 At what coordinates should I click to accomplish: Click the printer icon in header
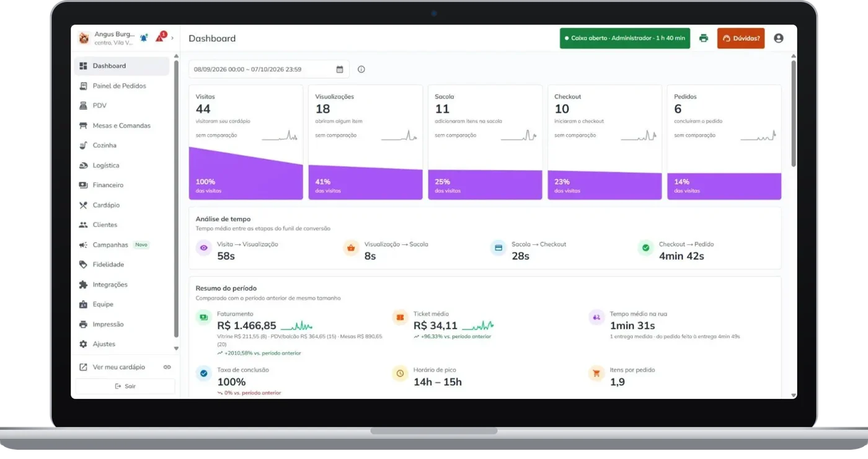tap(704, 38)
